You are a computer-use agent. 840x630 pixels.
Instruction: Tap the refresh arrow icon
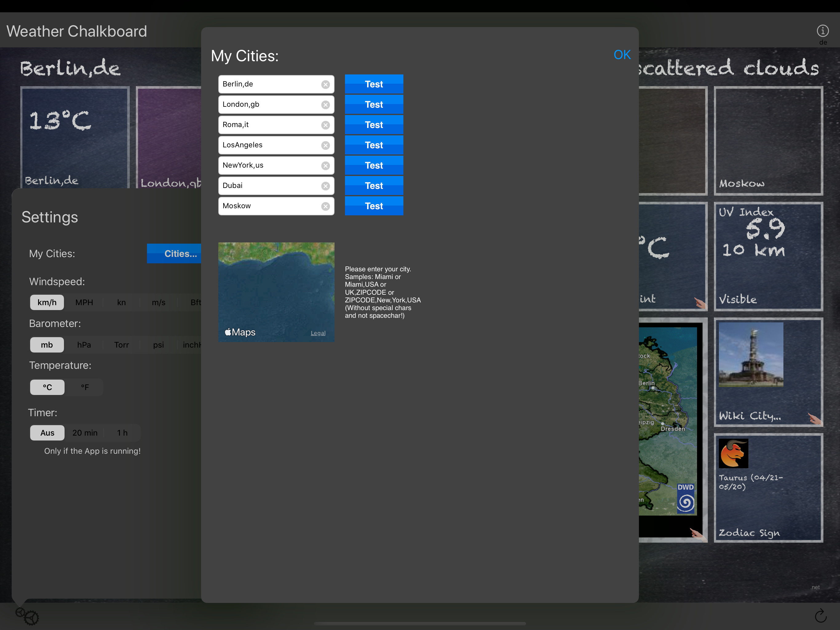[x=820, y=616]
